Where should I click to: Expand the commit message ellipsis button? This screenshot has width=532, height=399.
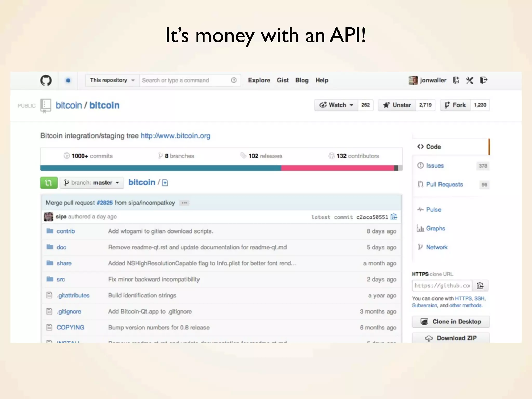click(184, 203)
